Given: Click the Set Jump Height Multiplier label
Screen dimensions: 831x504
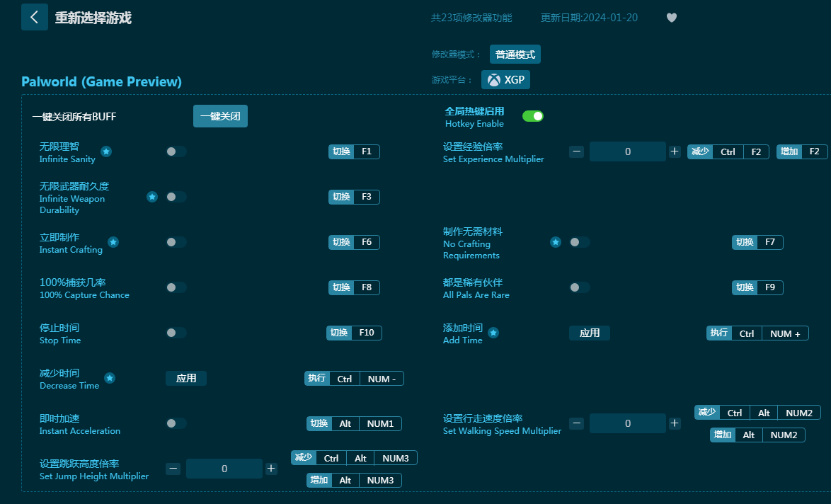Looking at the screenshot, I should [94, 476].
